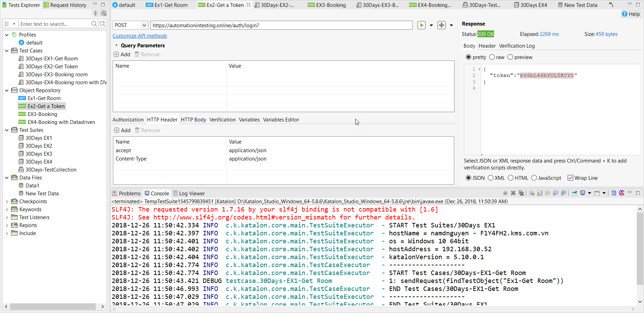Click the scroll lock icon in console toolbar
Image resolution: width=644 pixels, height=313 pixels.
point(540,193)
